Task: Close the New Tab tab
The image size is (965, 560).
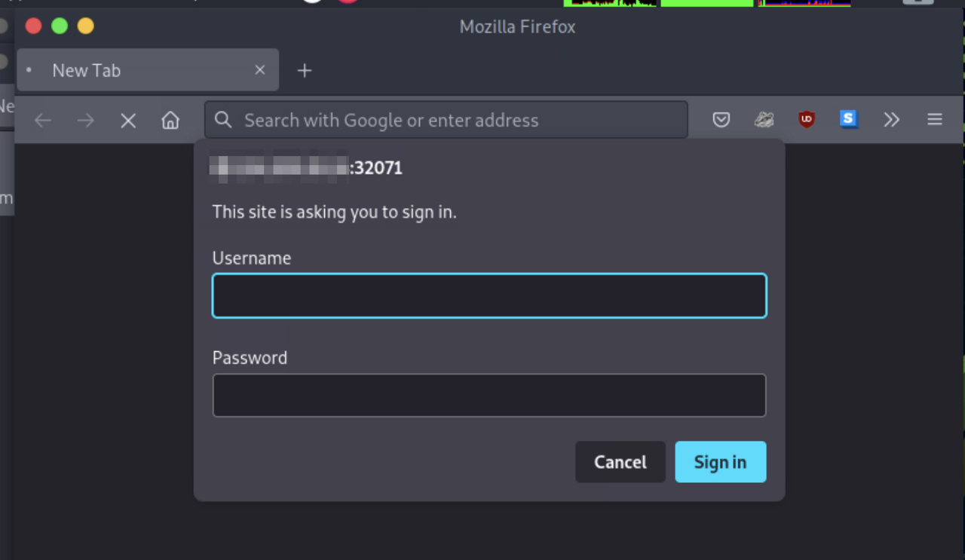Action: click(259, 69)
